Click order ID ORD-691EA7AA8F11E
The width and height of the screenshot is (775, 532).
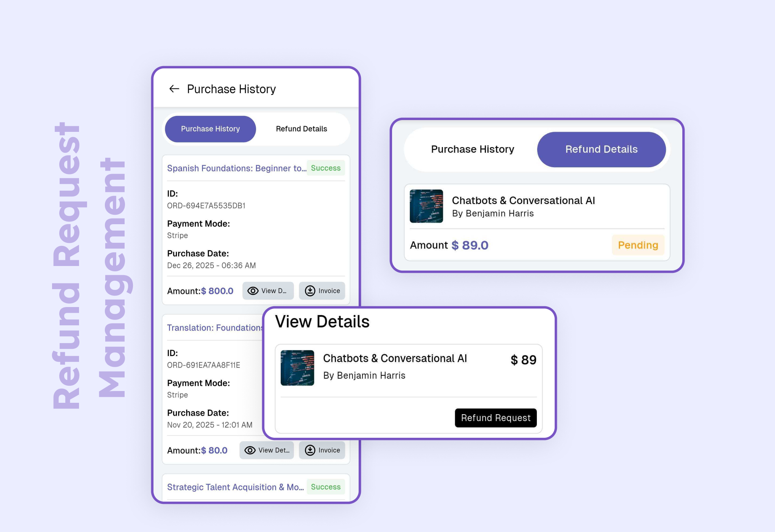point(204,365)
